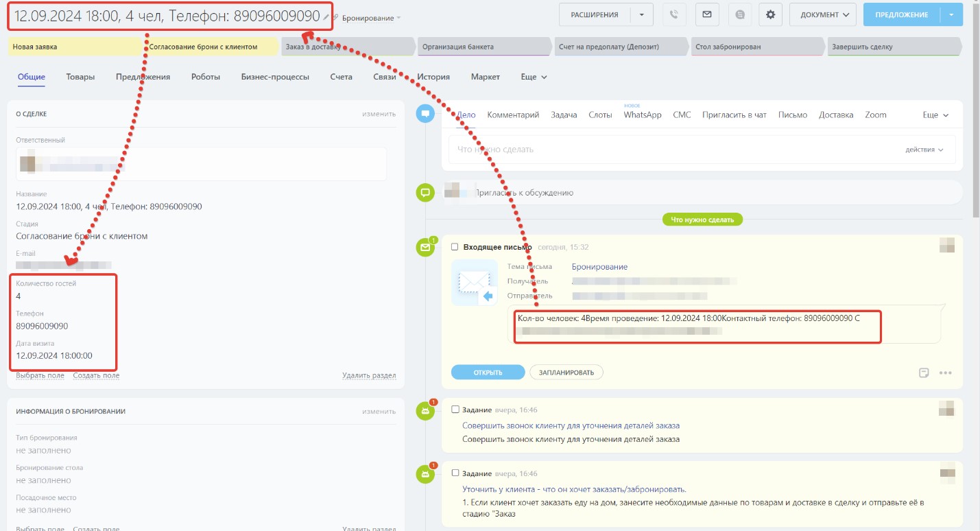Click the pencil icon to edit deal title
The image size is (980, 531).
pyautogui.click(x=326, y=16)
